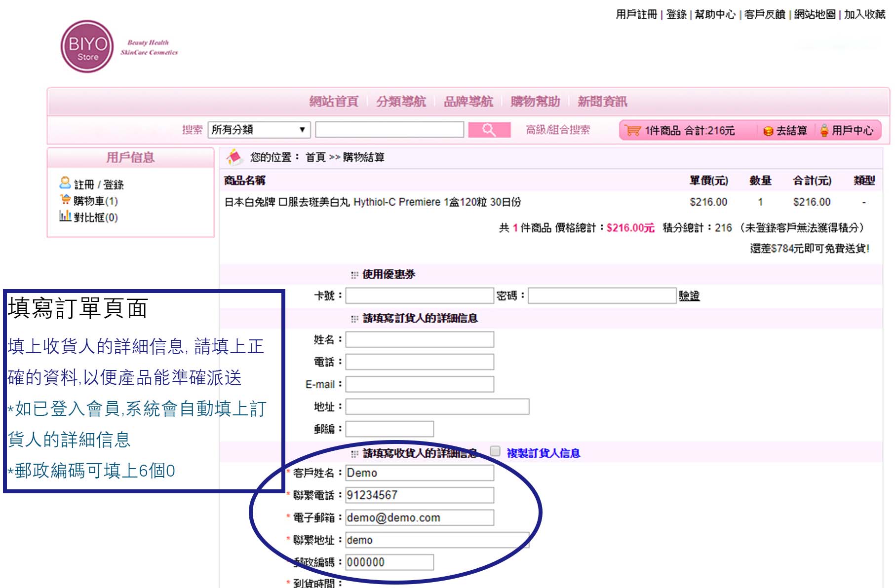895x588 pixels.
Task: Open the 幫助中心 link at top
Action: click(715, 14)
